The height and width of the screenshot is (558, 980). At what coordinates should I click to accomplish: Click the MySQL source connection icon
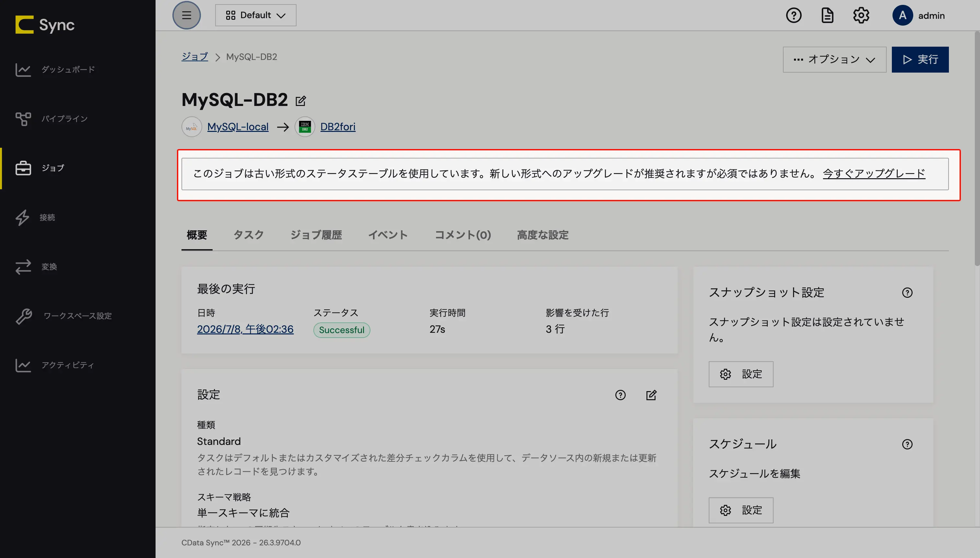[192, 127]
